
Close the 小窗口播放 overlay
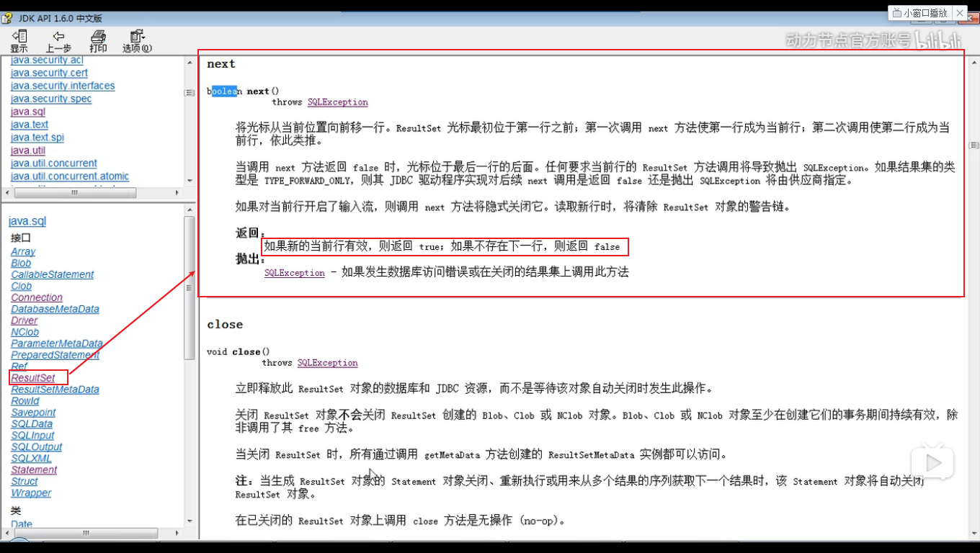coord(960,13)
